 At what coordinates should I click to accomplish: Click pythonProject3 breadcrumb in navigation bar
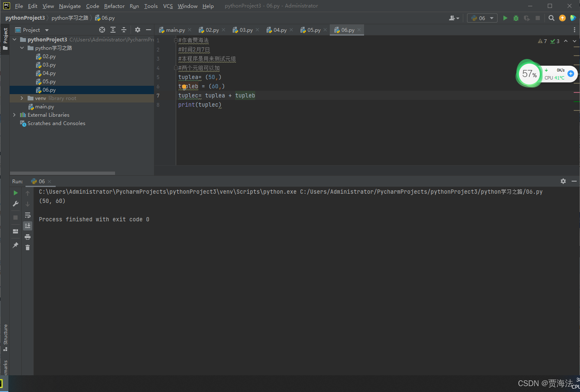point(25,18)
